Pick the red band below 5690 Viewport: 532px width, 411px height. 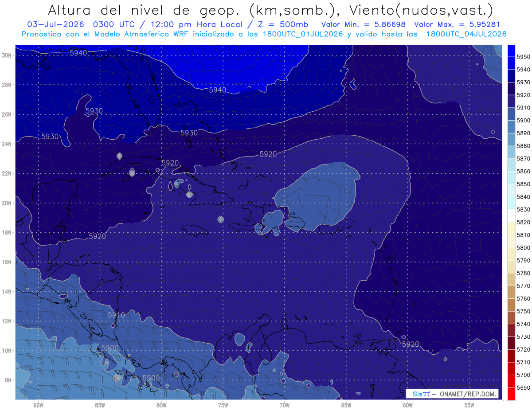click(511, 394)
